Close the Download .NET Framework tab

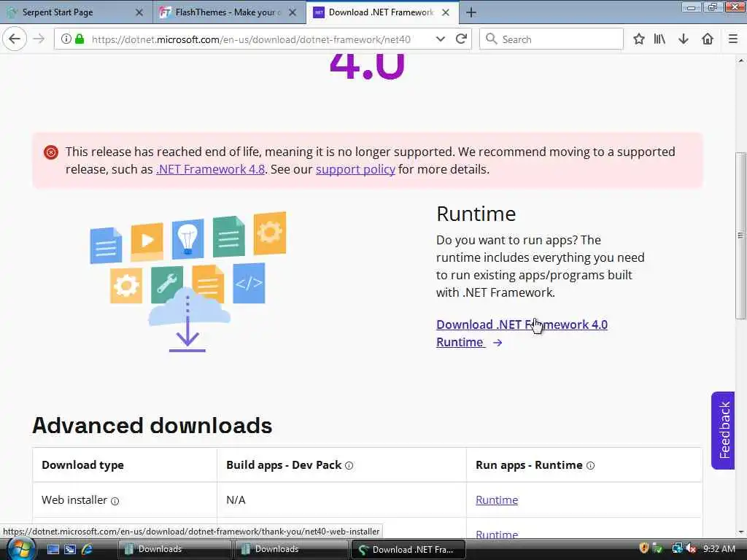pyautogui.click(x=446, y=12)
